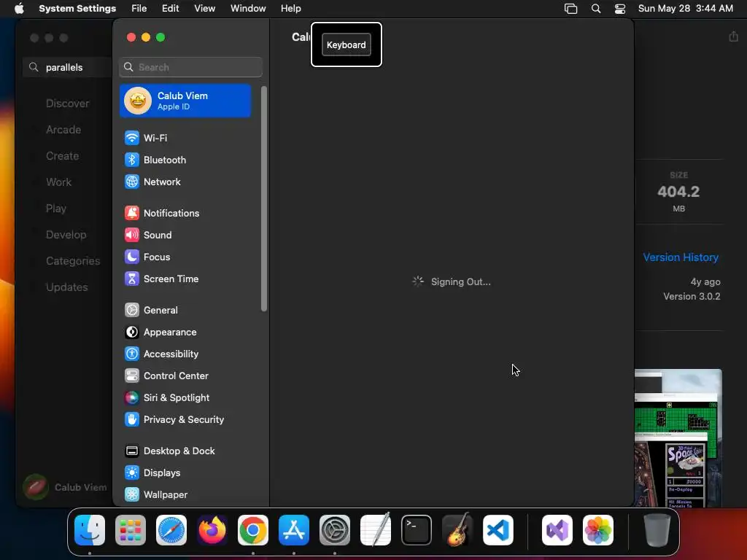This screenshot has height=560, width=747.
Task: Open Desktop & Dock icon
Action: pos(132,451)
